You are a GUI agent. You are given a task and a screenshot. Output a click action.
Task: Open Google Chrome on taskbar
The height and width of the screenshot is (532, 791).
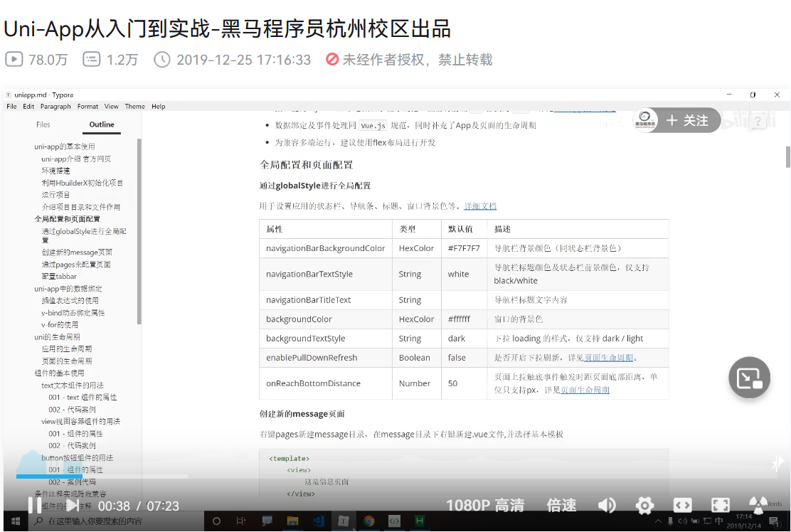point(369,521)
